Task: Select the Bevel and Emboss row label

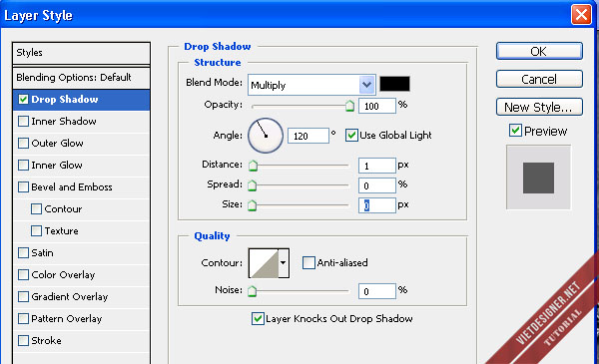Action: (x=72, y=186)
